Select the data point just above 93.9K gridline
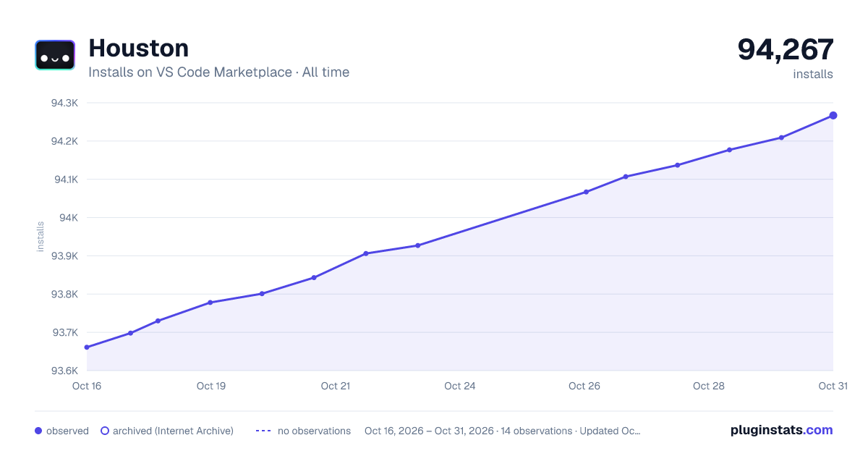 (366, 253)
